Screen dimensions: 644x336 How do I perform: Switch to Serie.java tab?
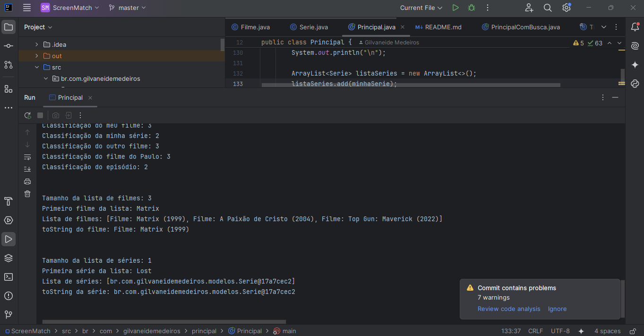pyautogui.click(x=309, y=27)
